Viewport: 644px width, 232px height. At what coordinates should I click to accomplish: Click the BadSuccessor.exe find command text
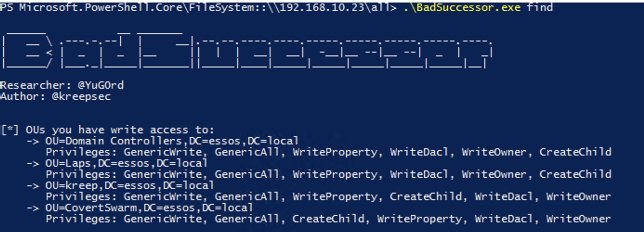coord(479,7)
